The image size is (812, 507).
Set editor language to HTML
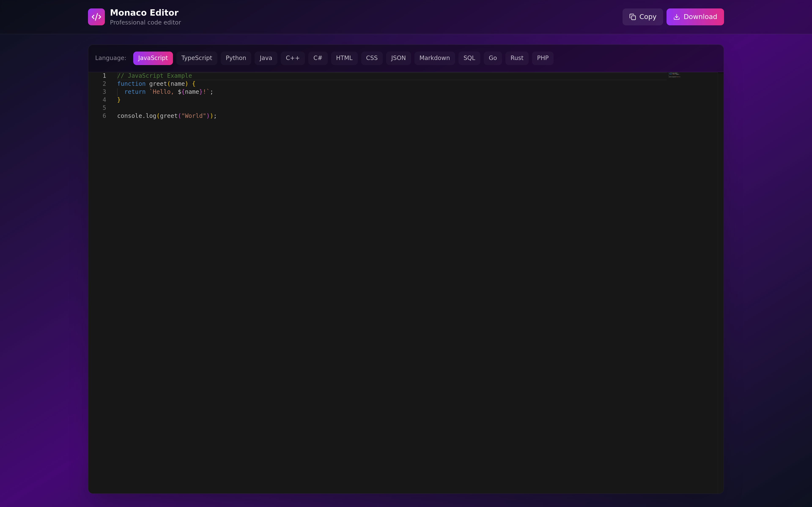(x=344, y=58)
